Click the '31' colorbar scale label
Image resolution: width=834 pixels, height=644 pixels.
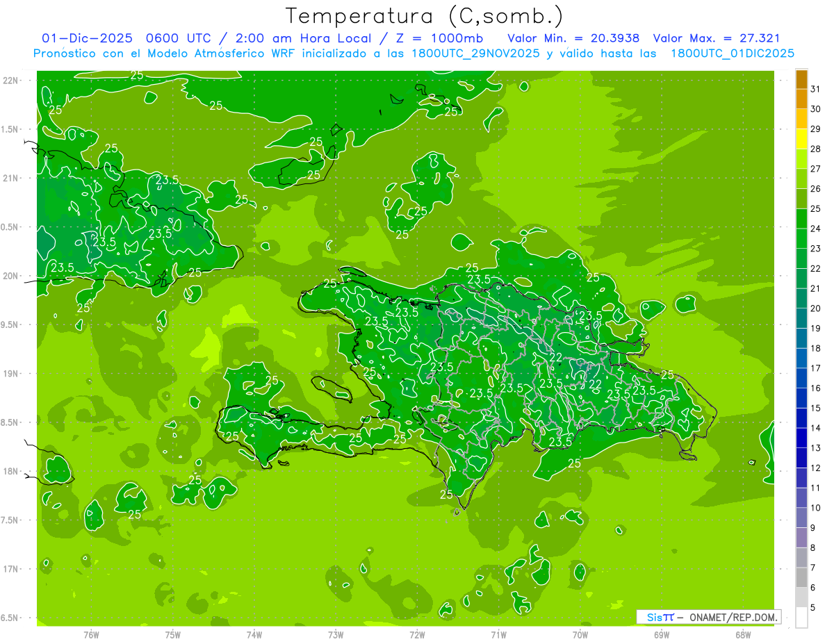point(815,89)
